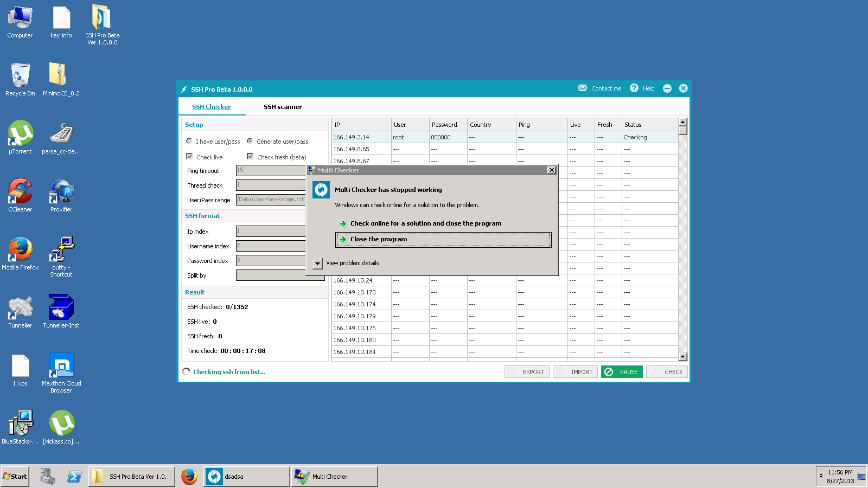The height and width of the screenshot is (488, 868).
Task: Launch putty shortcut on desktop
Action: tap(61, 250)
